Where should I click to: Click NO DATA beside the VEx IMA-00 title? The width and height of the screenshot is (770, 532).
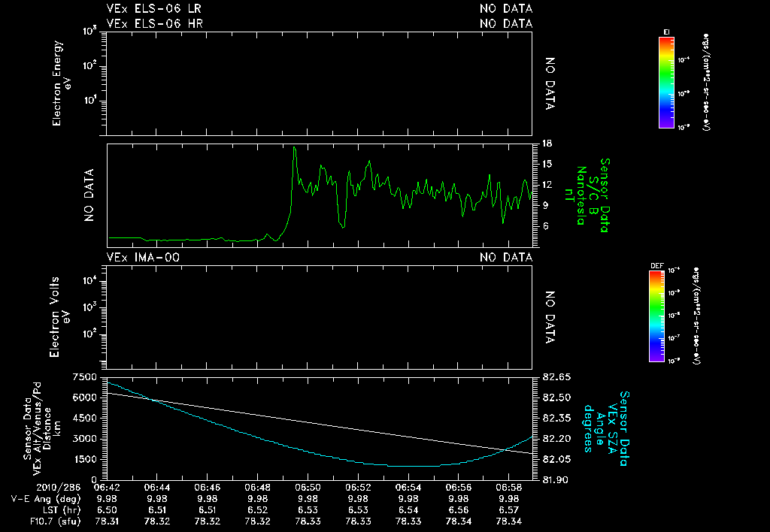(x=506, y=257)
